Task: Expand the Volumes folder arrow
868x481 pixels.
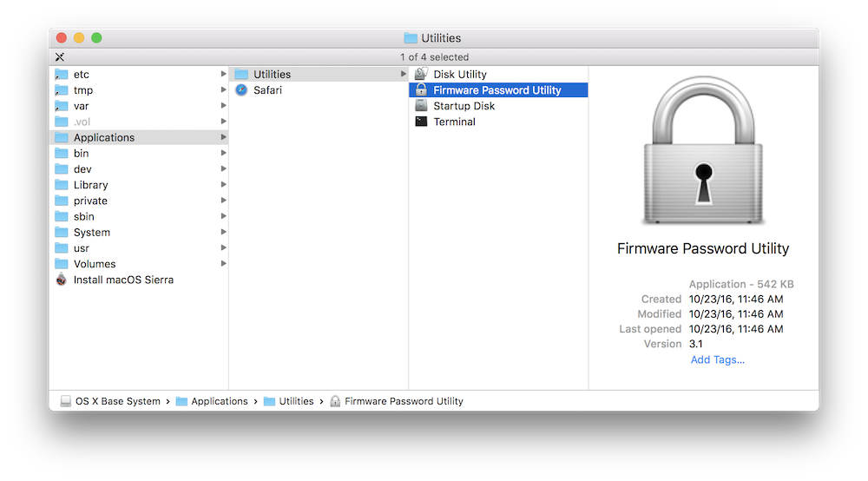Action: pyautogui.click(x=224, y=264)
